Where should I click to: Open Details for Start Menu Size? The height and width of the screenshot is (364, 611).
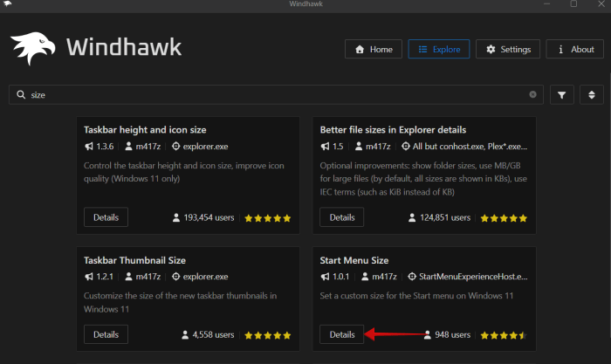(342, 334)
